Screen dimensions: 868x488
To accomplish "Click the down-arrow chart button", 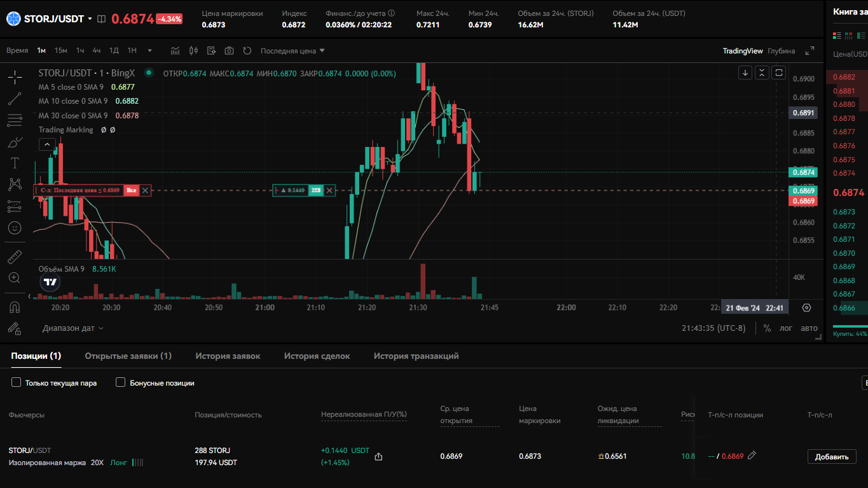I will [745, 73].
